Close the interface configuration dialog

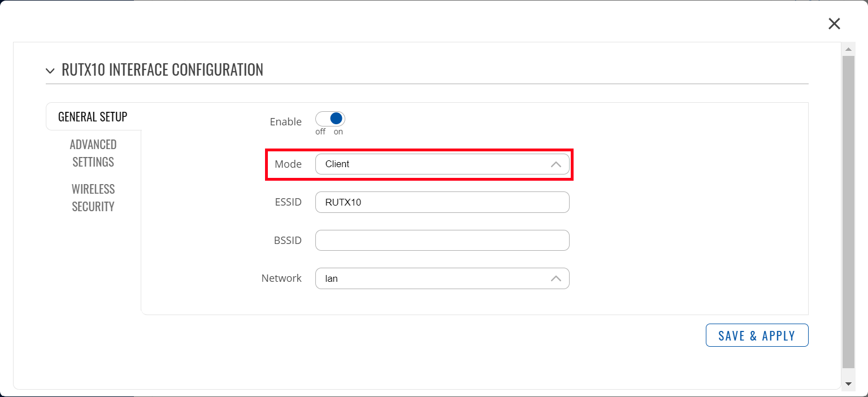coord(834,24)
